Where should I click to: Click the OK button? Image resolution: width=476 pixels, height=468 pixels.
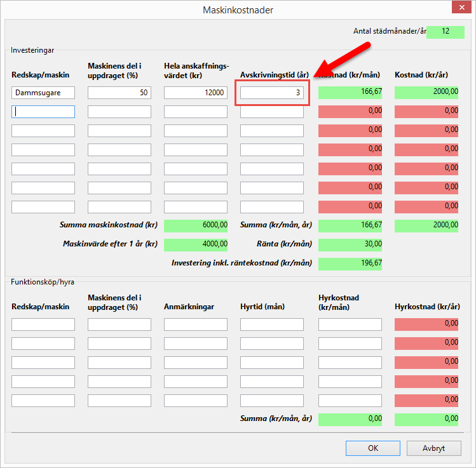(x=372, y=448)
